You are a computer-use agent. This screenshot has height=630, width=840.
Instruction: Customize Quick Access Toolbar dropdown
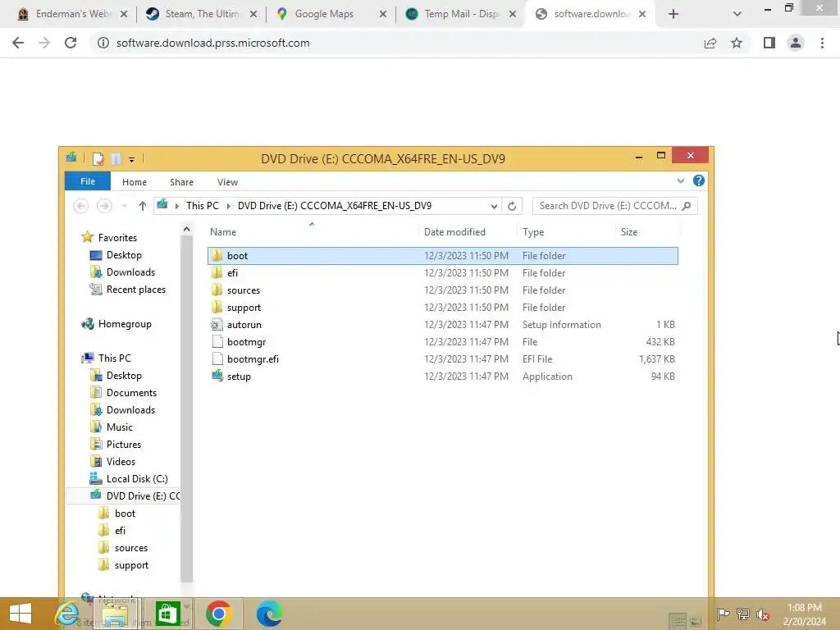pos(132,159)
